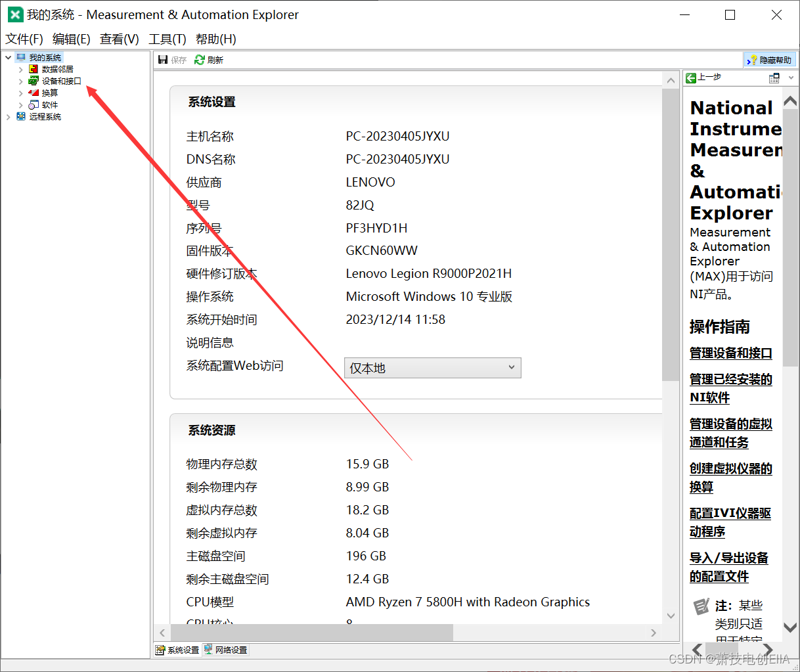The width and height of the screenshot is (800, 672).
Task: Click the 隐藏帮助 question mark button
Action: (x=770, y=60)
